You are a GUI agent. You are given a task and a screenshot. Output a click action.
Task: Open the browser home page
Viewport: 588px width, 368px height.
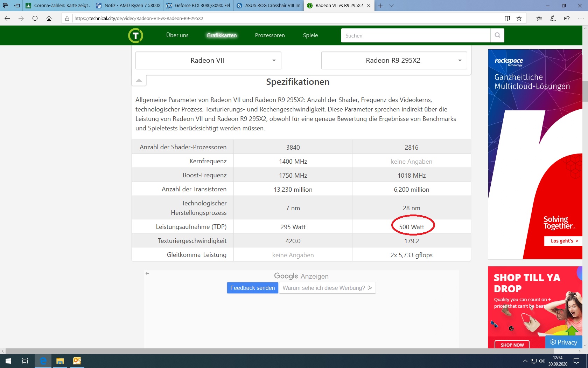[49, 18]
